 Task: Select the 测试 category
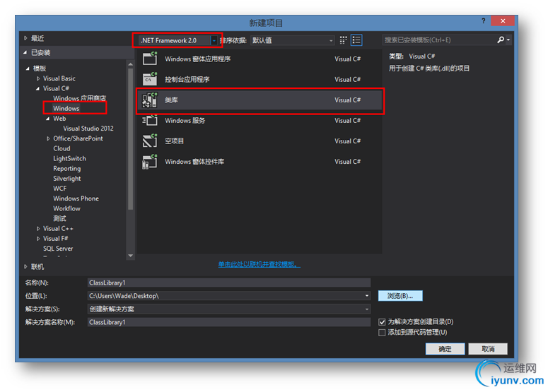click(59, 218)
